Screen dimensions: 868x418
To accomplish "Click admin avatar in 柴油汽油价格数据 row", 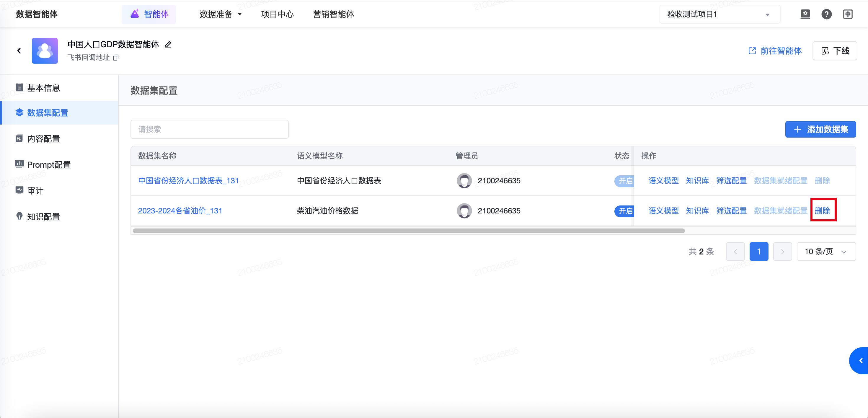I will point(464,211).
